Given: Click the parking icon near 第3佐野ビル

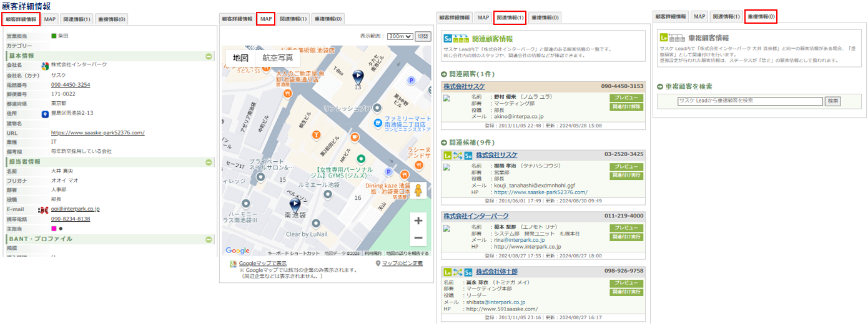Looking at the screenshot, I should tap(411, 81).
